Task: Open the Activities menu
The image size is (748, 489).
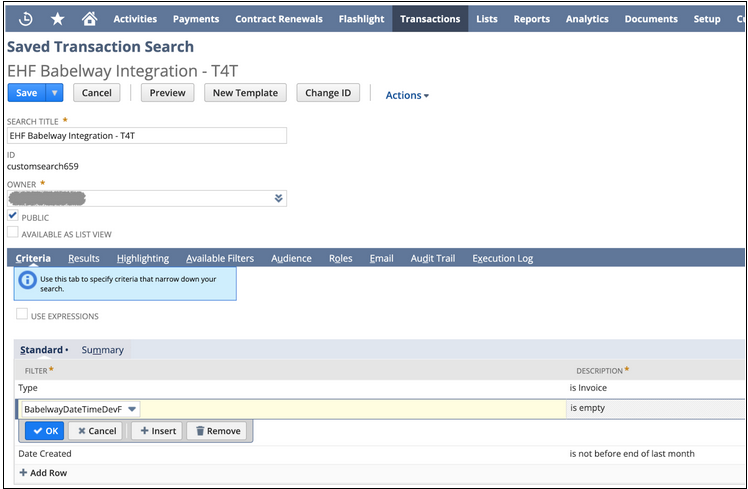Action: (x=135, y=19)
